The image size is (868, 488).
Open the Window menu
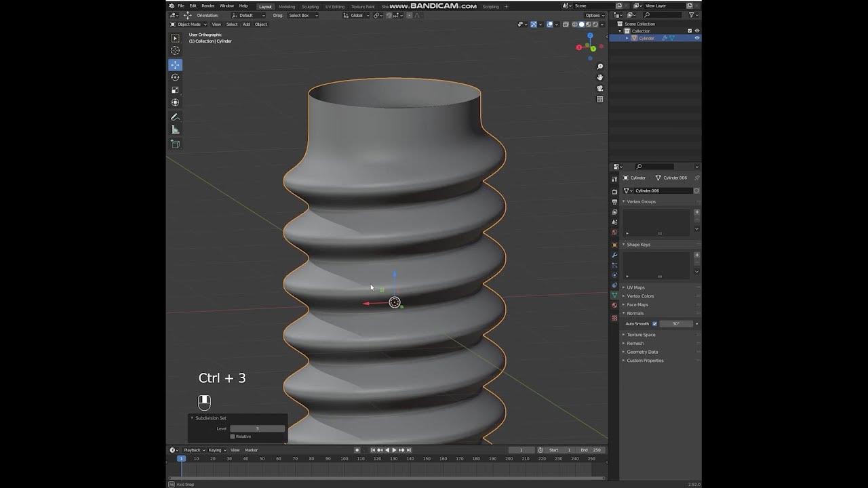pyautogui.click(x=226, y=5)
